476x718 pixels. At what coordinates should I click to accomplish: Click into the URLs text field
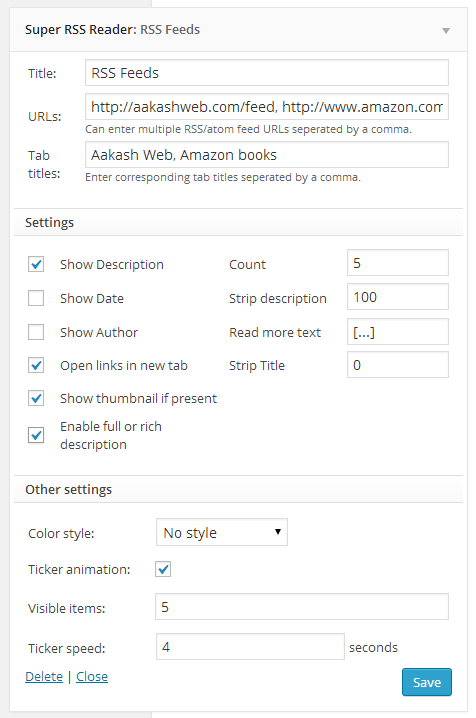tap(267, 107)
